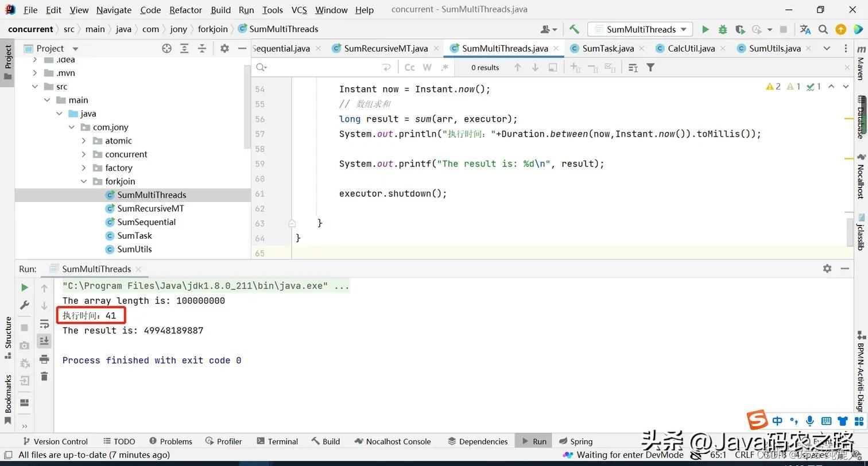Hide Run tool window minus icon

click(x=845, y=269)
